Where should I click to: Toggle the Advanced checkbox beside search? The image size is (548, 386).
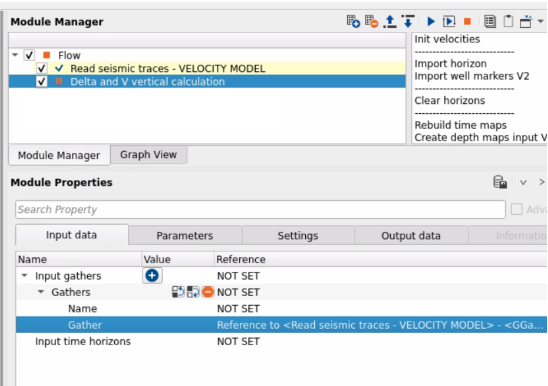pyautogui.click(x=517, y=209)
